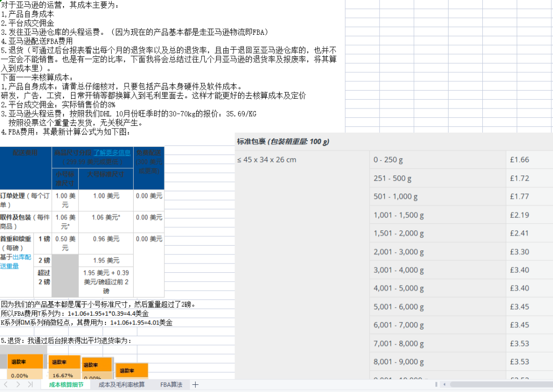Image resolution: width=553 pixels, height=392 pixels.
Task: Open the 出库配送重量 link
Action: point(15,262)
